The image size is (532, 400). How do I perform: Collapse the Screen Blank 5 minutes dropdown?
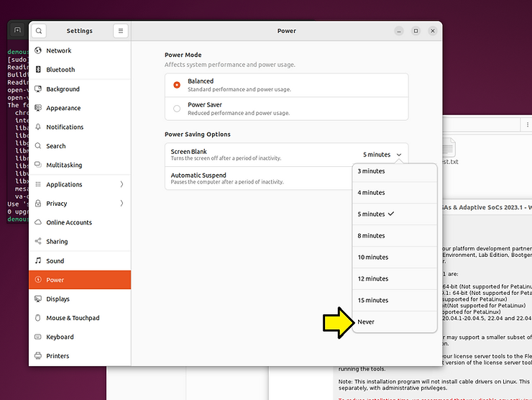point(382,155)
